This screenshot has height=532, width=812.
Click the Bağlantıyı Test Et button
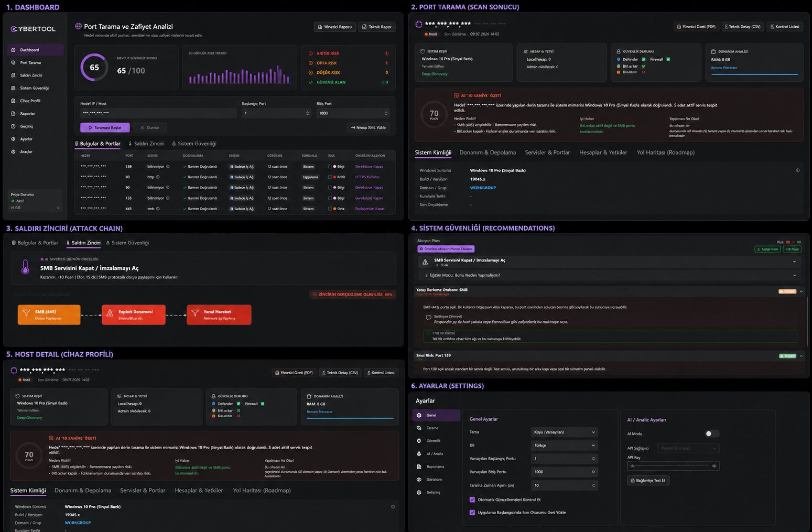click(x=648, y=480)
